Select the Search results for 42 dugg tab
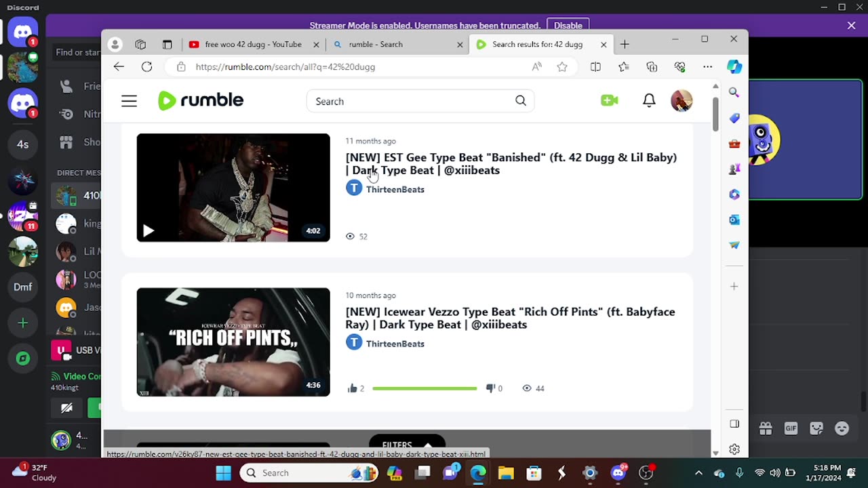 [x=542, y=45]
